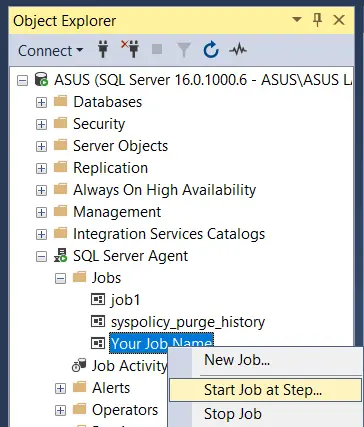Click the Security folder icon
This screenshot has width=364, height=427.
pos(61,123)
